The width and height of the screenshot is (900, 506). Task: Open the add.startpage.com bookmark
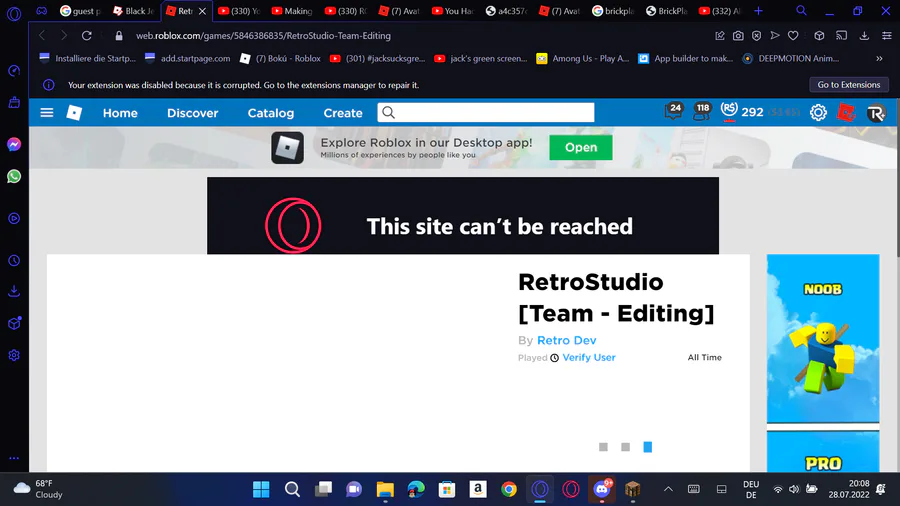tap(187, 59)
